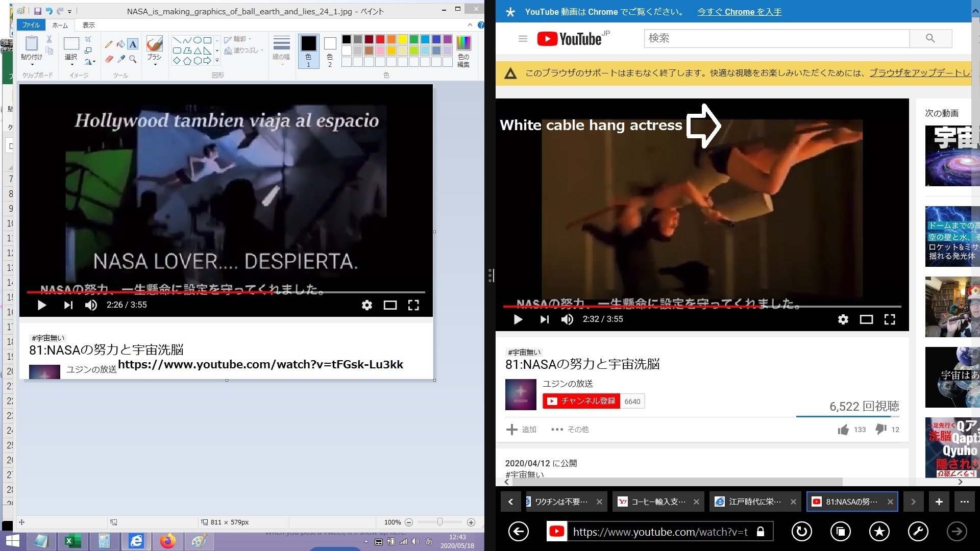Open the ファイル menu in Paint
980x551 pixels.
(x=31, y=25)
